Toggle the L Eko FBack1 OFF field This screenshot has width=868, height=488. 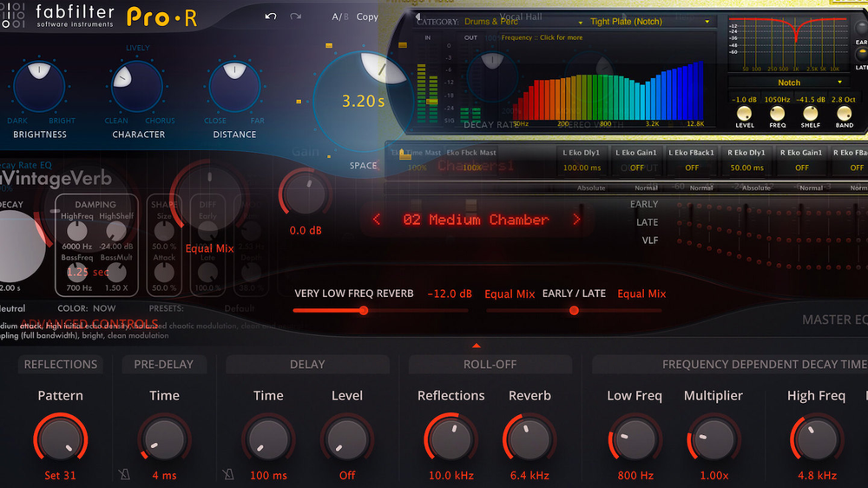point(692,168)
